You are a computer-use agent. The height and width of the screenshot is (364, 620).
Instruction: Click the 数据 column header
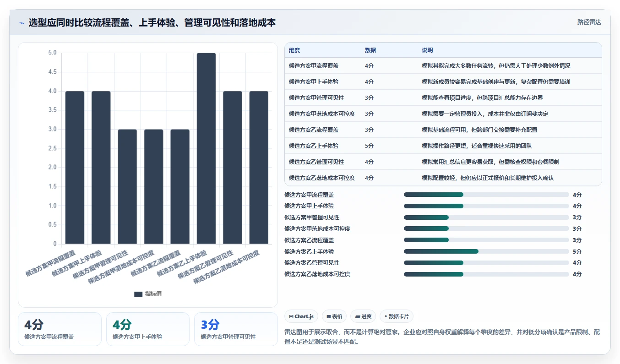(370, 50)
